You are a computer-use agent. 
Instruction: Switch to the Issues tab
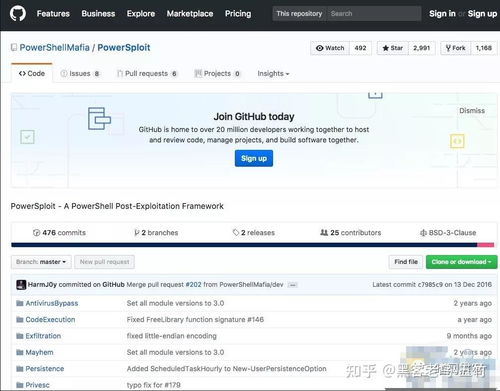[x=79, y=73]
